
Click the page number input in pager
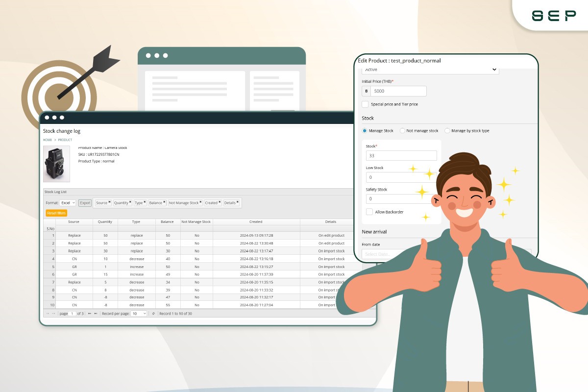73,314
